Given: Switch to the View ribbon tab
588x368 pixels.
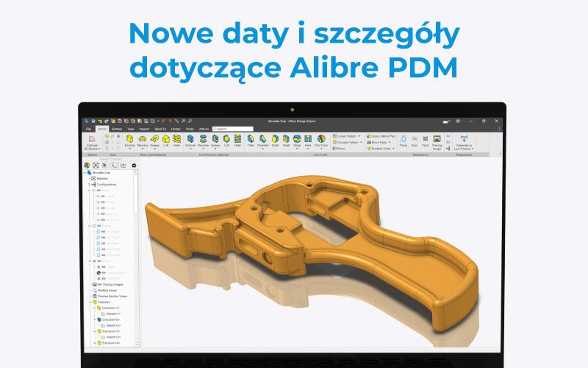Looking at the screenshot, I should tap(131, 129).
